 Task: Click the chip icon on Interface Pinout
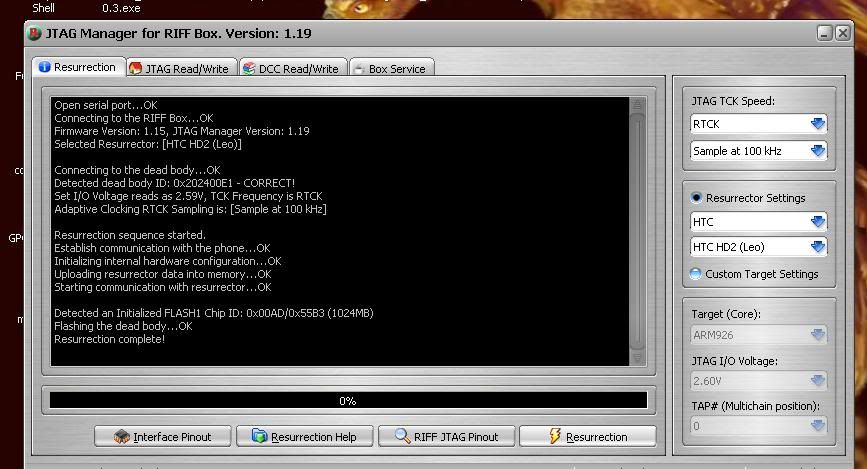tap(122, 436)
